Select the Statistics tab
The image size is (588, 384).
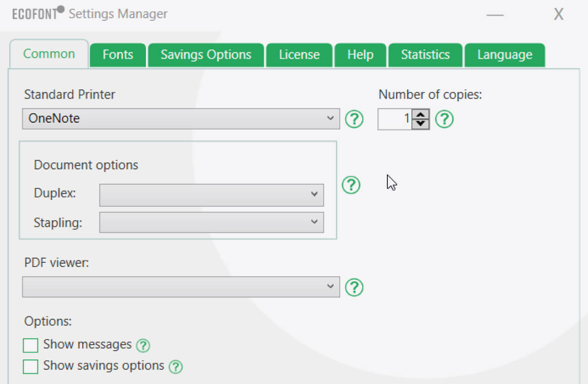point(425,55)
